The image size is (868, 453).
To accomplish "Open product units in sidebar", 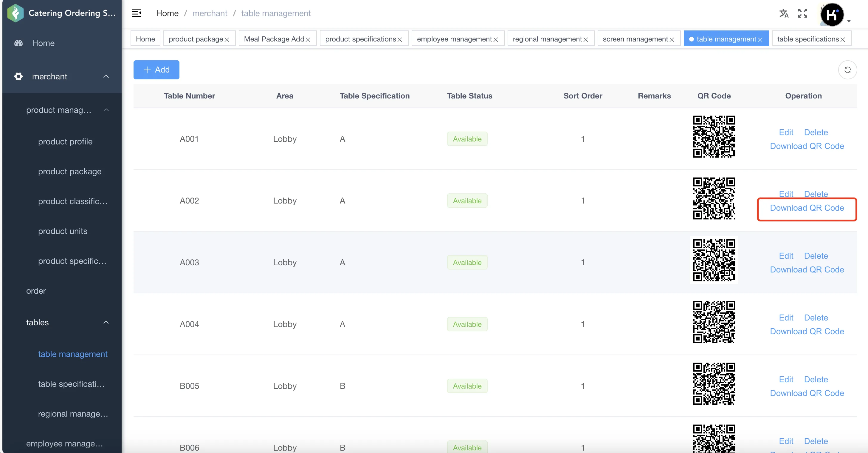I will [63, 231].
